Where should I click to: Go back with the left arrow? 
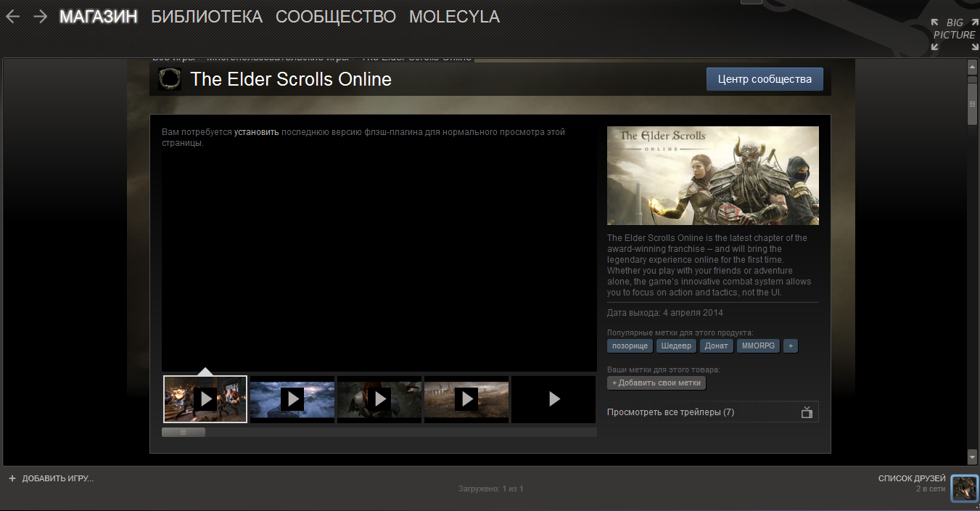[12, 16]
